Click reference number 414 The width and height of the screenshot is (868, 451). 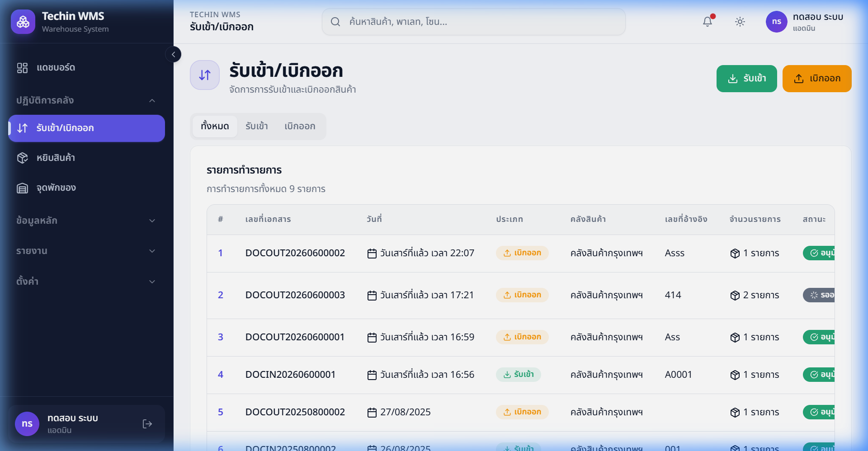pos(673,295)
